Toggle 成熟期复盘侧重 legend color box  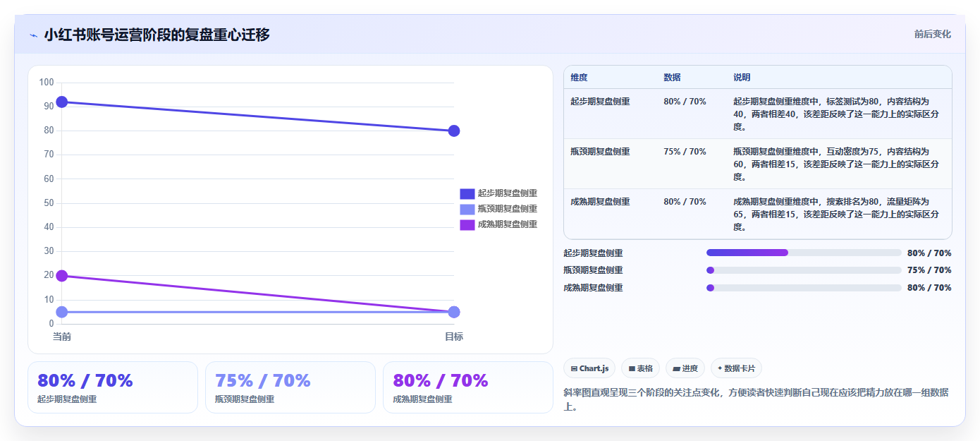coord(467,224)
